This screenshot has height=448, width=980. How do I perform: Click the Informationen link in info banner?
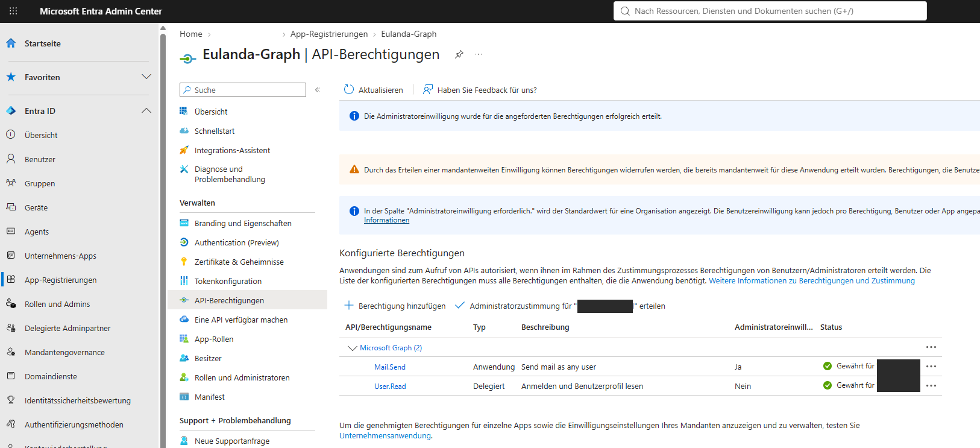click(386, 220)
